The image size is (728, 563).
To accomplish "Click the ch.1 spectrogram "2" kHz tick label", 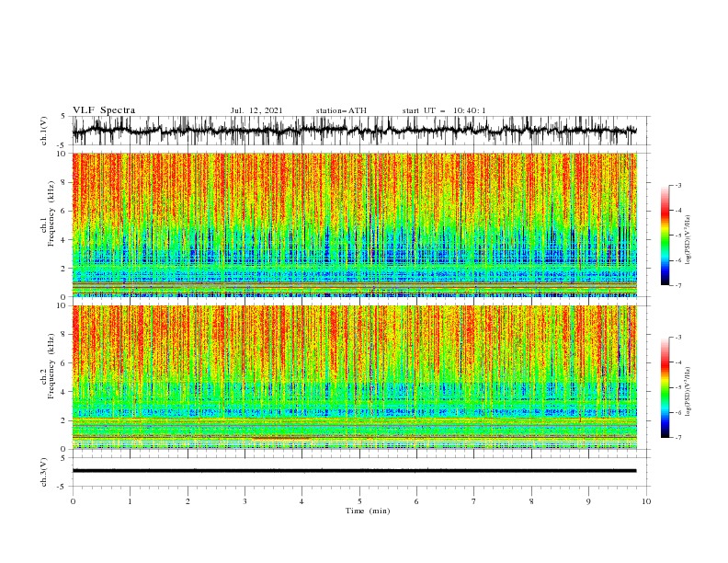I will [64, 268].
